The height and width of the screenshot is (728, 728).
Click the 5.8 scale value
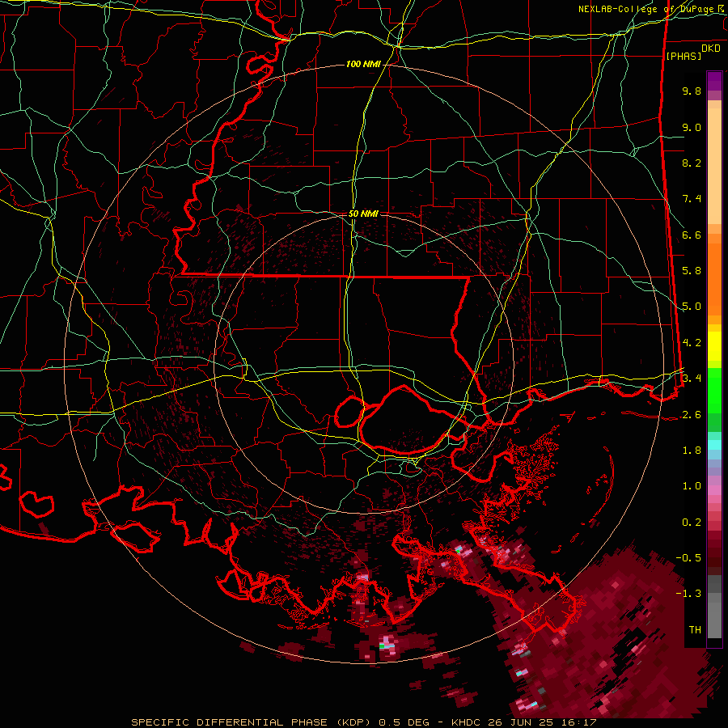pos(692,271)
